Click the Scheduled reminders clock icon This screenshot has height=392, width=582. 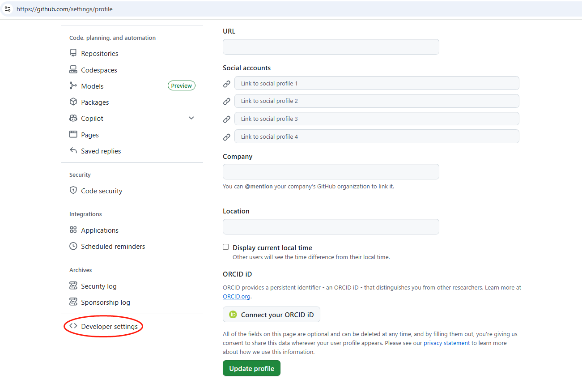tap(73, 246)
